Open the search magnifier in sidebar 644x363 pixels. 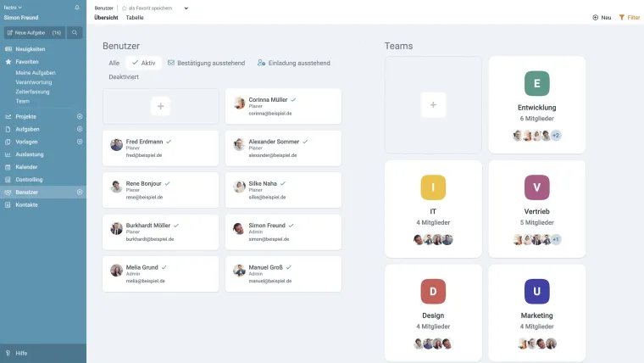(x=75, y=32)
